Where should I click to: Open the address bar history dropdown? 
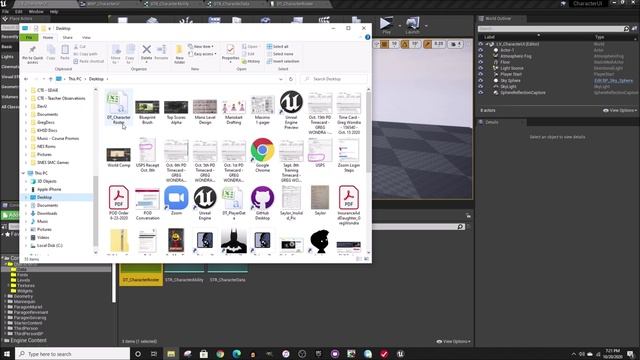coord(281,79)
